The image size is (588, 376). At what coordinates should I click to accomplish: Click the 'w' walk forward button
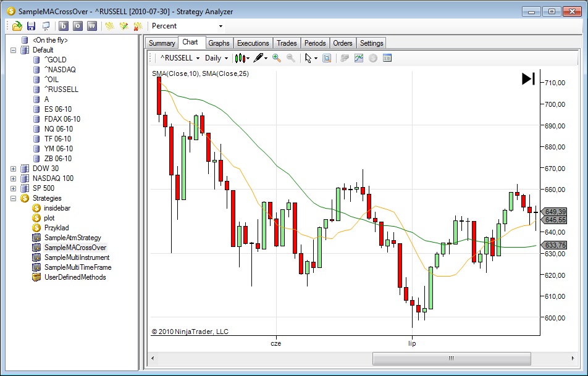tap(92, 26)
